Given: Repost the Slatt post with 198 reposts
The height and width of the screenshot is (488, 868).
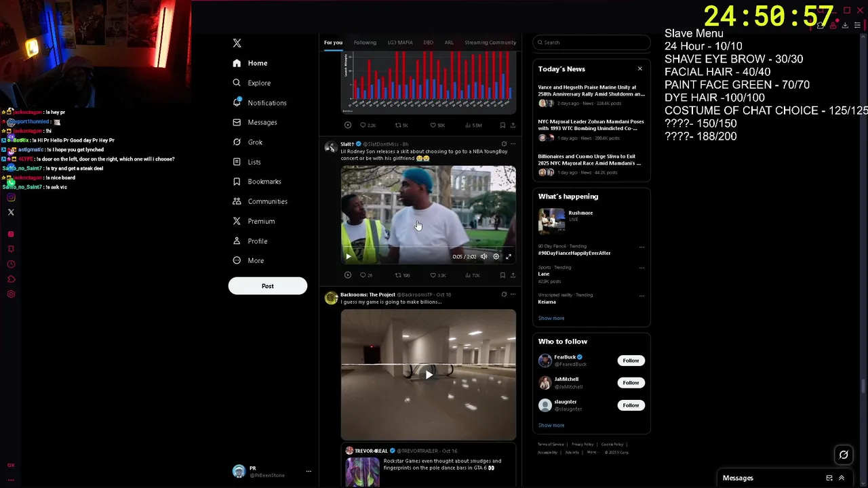Looking at the screenshot, I should (x=403, y=275).
